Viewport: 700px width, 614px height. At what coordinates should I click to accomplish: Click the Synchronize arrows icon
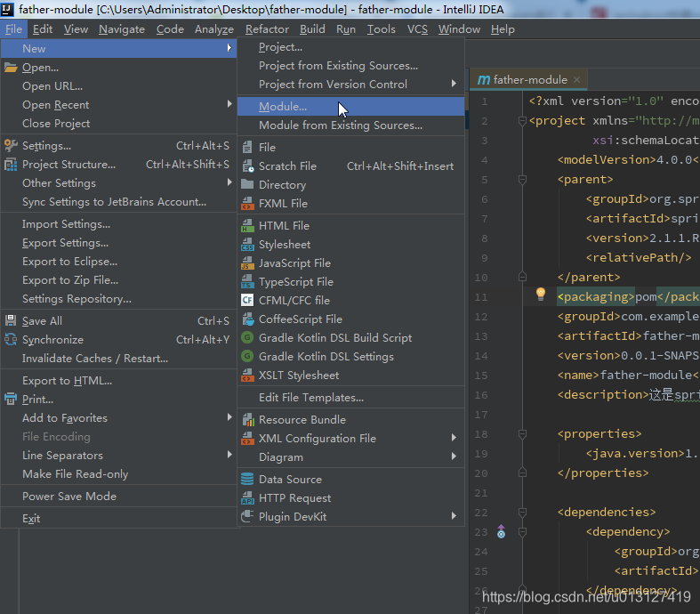(11, 339)
